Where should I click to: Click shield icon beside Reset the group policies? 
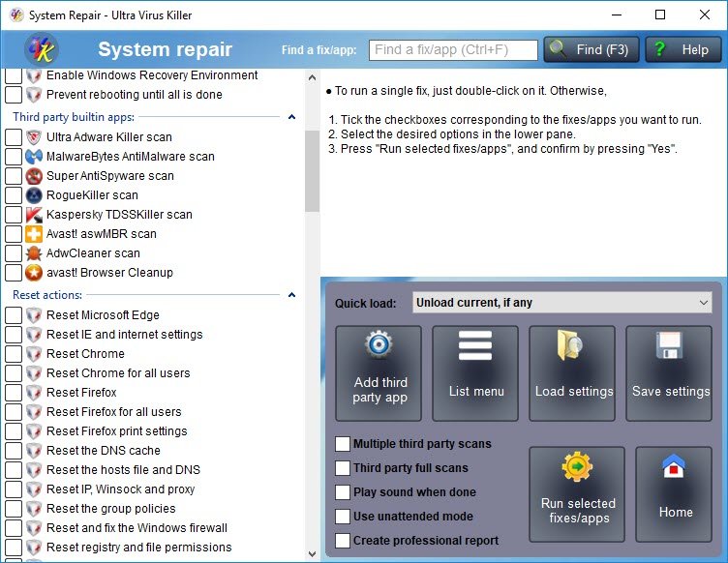tap(34, 509)
